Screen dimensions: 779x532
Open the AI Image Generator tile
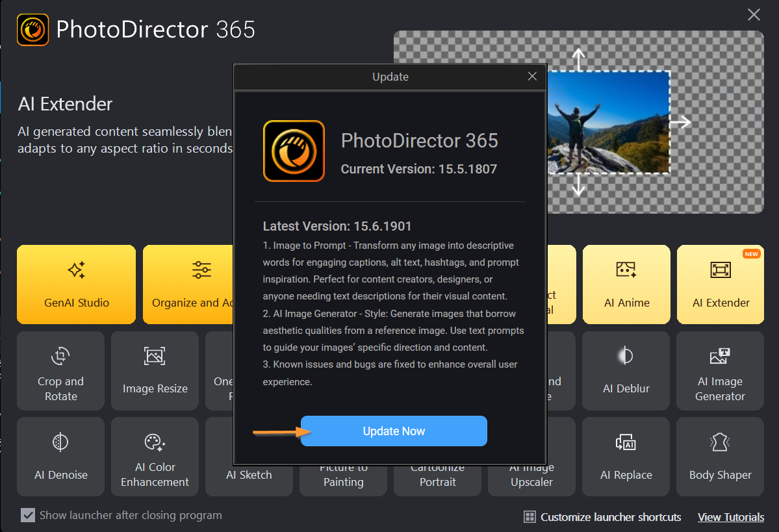click(720, 370)
